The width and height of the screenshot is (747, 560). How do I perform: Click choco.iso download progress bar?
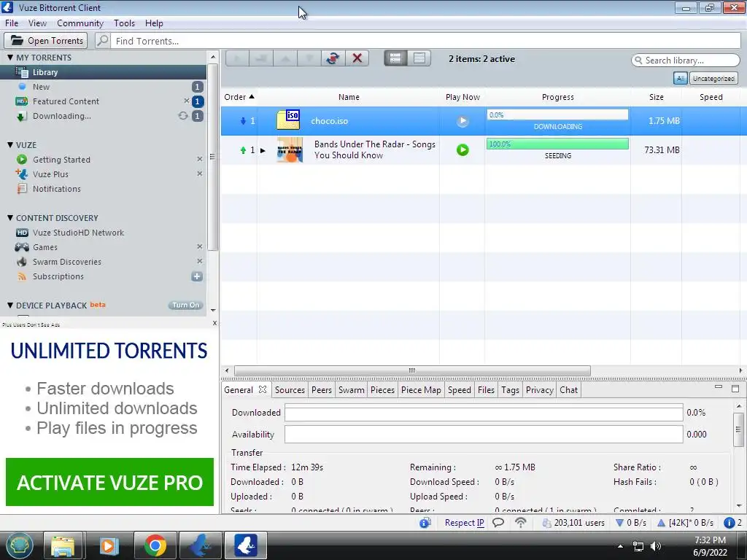(557, 114)
